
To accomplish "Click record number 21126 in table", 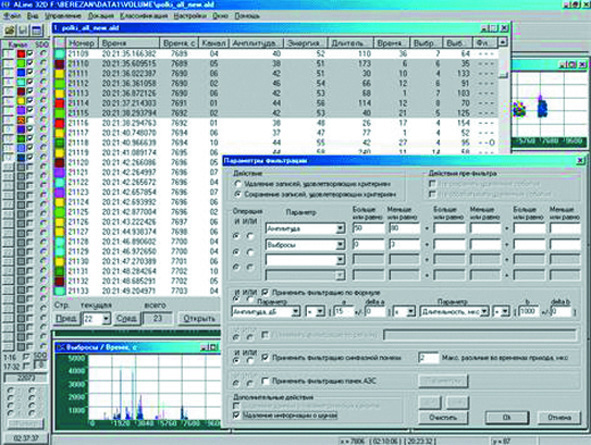I will click(78, 222).
